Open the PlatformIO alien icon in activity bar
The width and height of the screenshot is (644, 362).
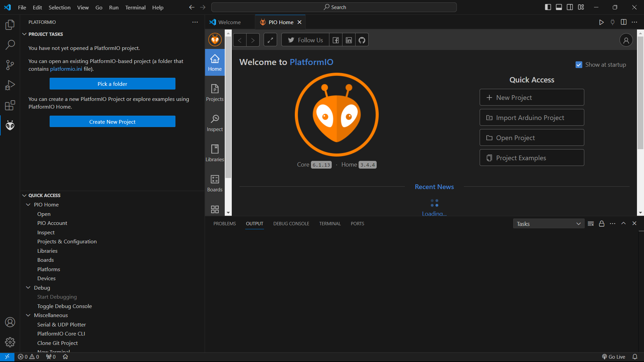(10, 125)
